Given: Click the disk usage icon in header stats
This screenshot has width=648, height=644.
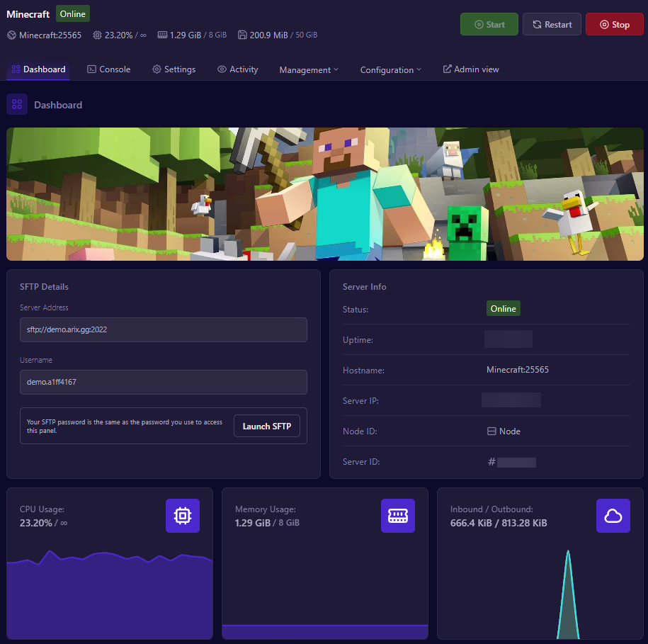Looking at the screenshot, I should (x=242, y=35).
